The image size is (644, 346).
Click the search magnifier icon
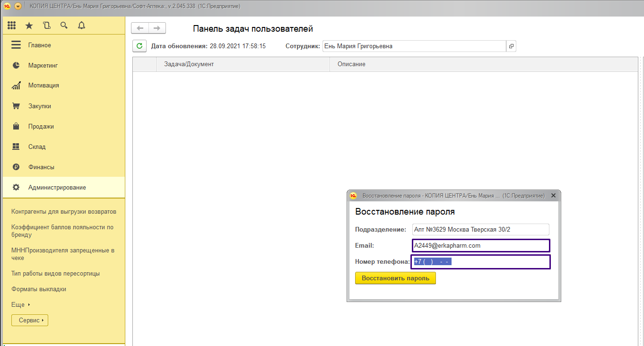[64, 26]
